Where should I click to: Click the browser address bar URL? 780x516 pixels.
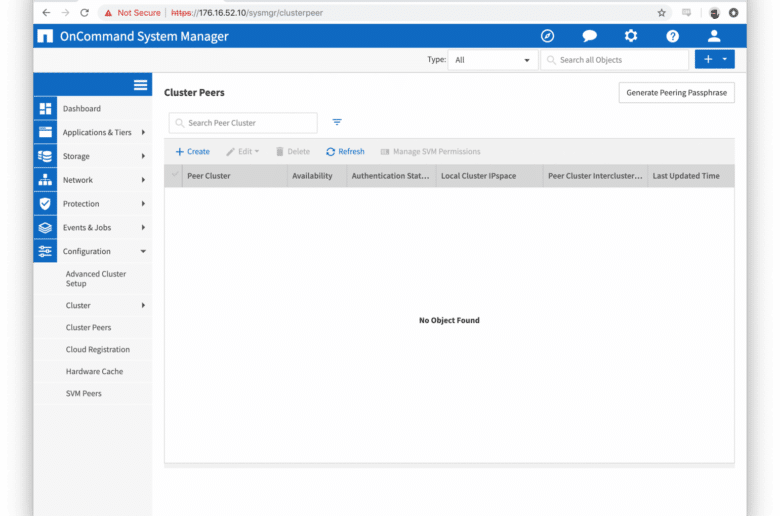point(247,13)
